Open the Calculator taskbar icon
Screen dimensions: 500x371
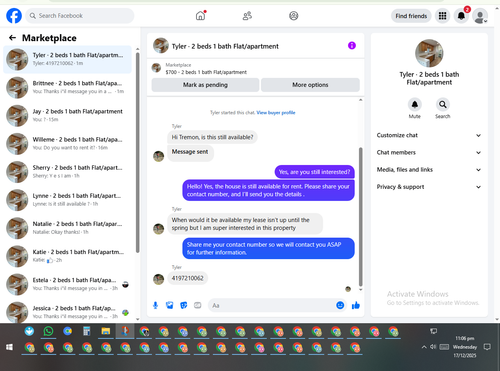(x=87, y=331)
